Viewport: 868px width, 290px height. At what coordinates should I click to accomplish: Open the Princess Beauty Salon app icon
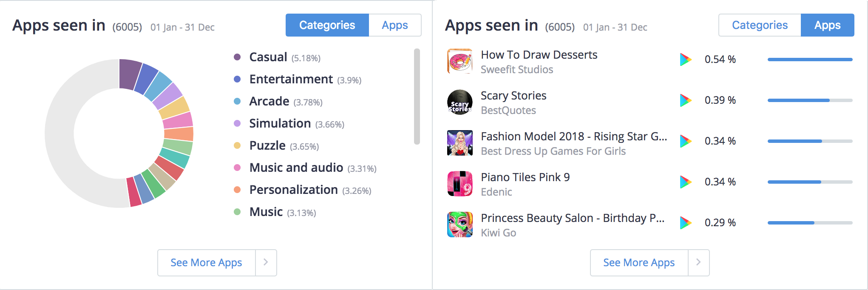[x=460, y=225]
